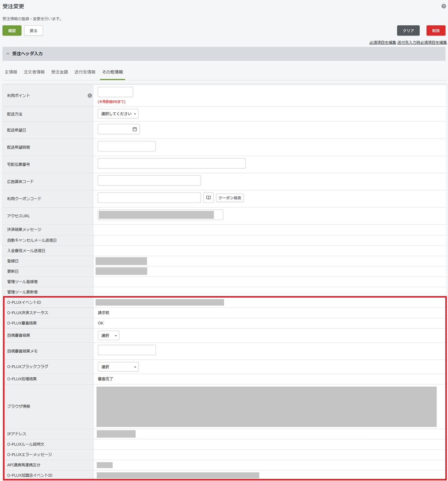Open the 目視審査結果 dropdown
Screen dimensions: 448x481
[108, 336]
